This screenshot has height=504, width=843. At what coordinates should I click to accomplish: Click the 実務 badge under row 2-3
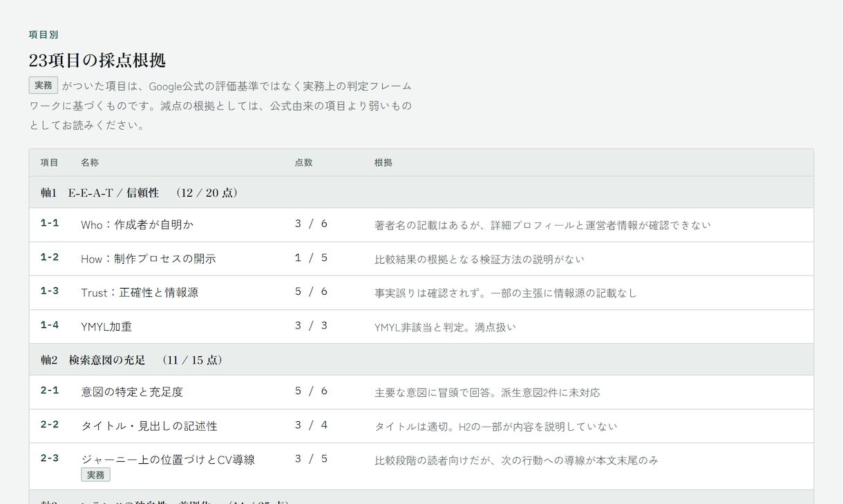click(95, 475)
